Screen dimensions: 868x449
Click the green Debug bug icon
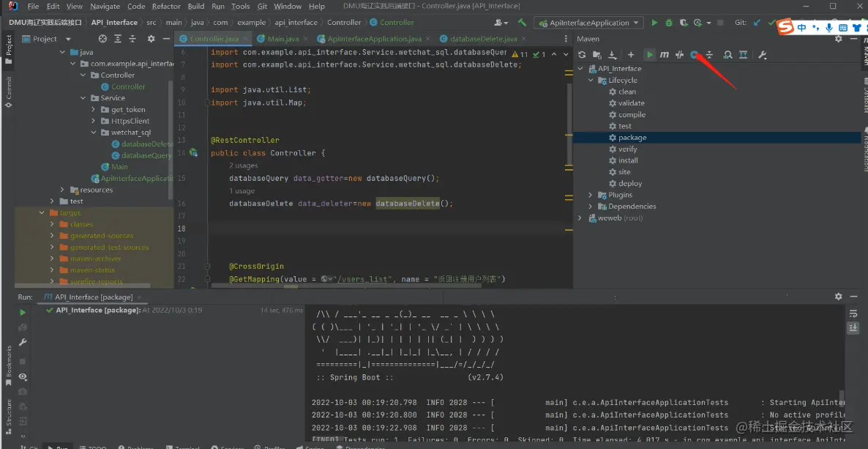668,23
